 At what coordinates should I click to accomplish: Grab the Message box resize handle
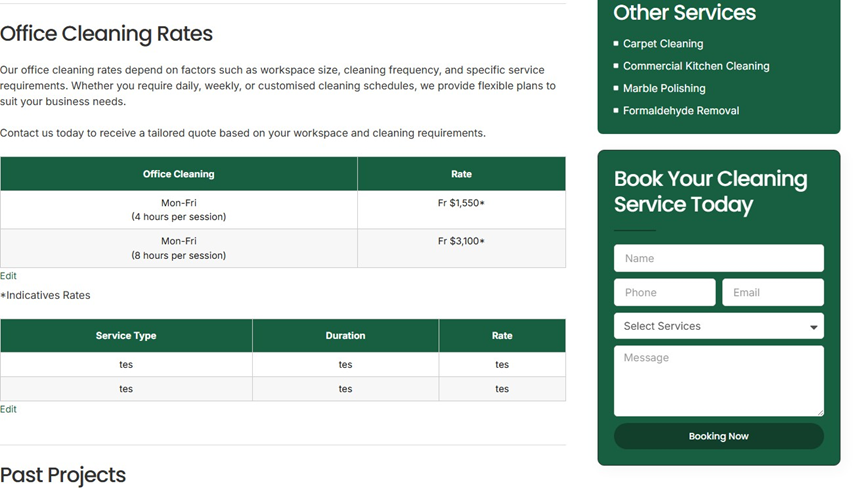[819, 411]
